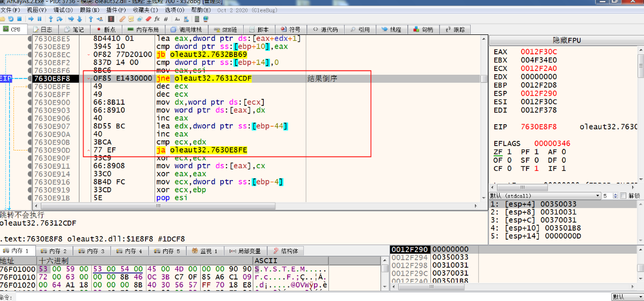The width and height of the screenshot is (644, 301).
Task: Open the 选项(O) menu
Action: [175, 10]
